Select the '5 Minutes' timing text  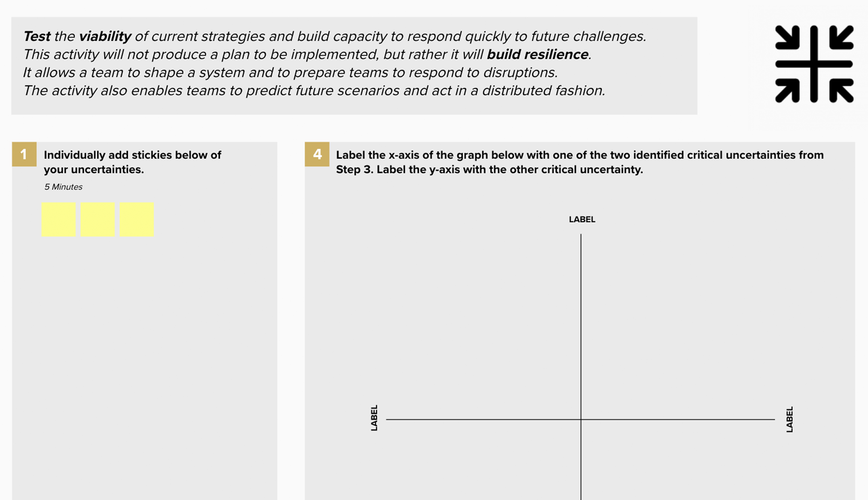coord(64,187)
